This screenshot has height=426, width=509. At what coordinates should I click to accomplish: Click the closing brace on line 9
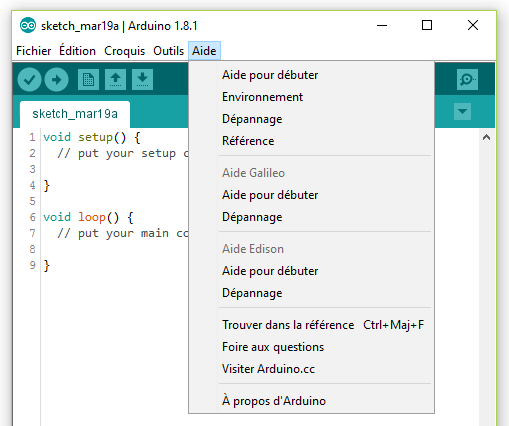click(47, 266)
